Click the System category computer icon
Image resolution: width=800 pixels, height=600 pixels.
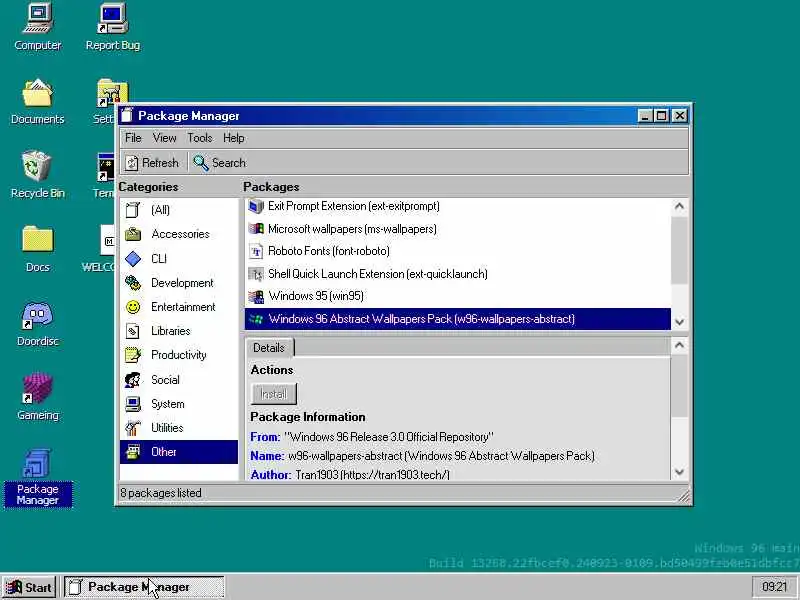click(x=133, y=404)
